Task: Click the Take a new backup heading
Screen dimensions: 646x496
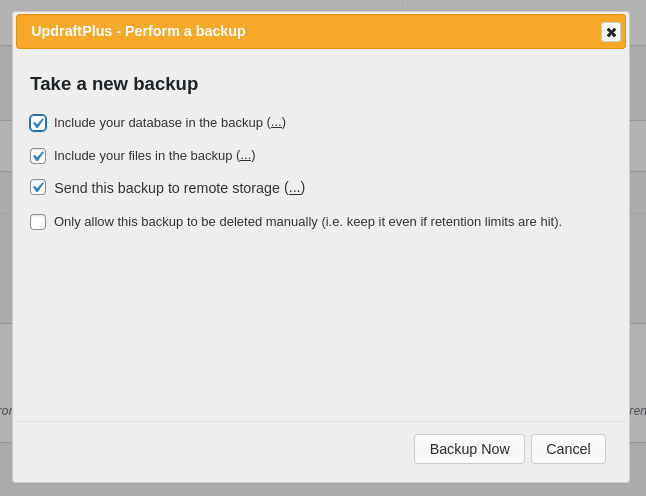Action: [x=114, y=84]
